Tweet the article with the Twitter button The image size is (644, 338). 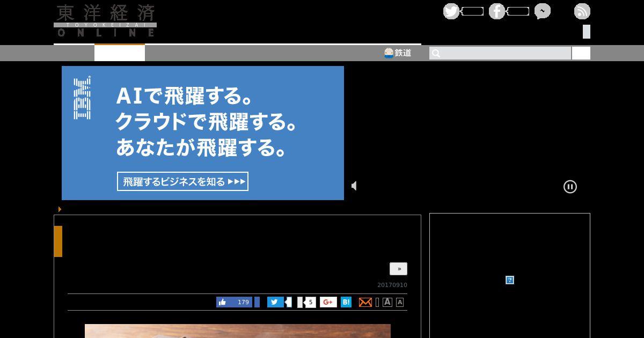click(x=275, y=302)
